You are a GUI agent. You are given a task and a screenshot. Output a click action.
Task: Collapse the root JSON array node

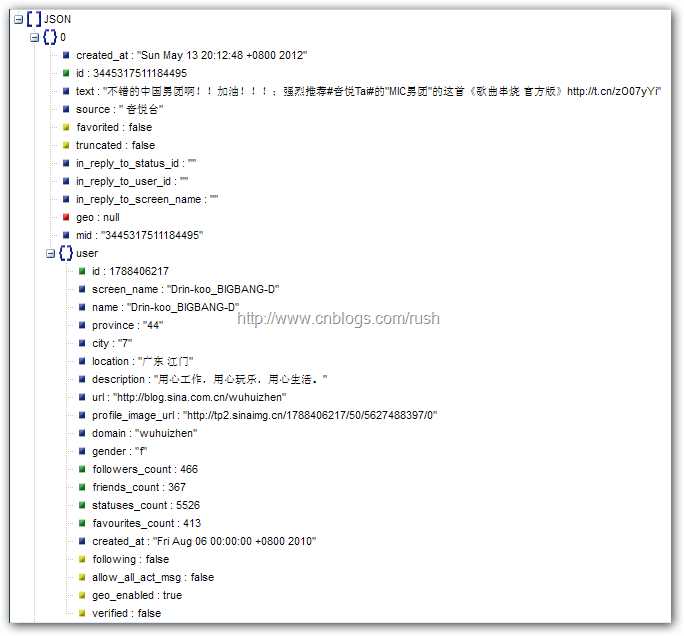[18, 20]
